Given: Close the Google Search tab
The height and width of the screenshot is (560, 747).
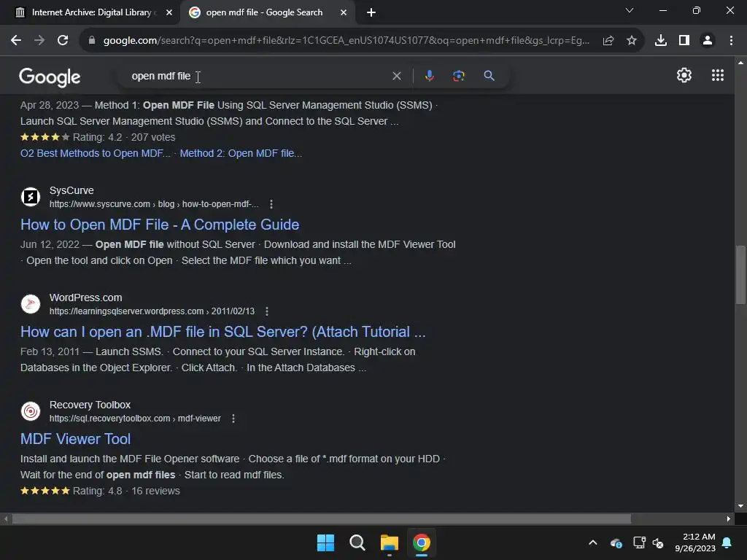Looking at the screenshot, I should (x=344, y=12).
